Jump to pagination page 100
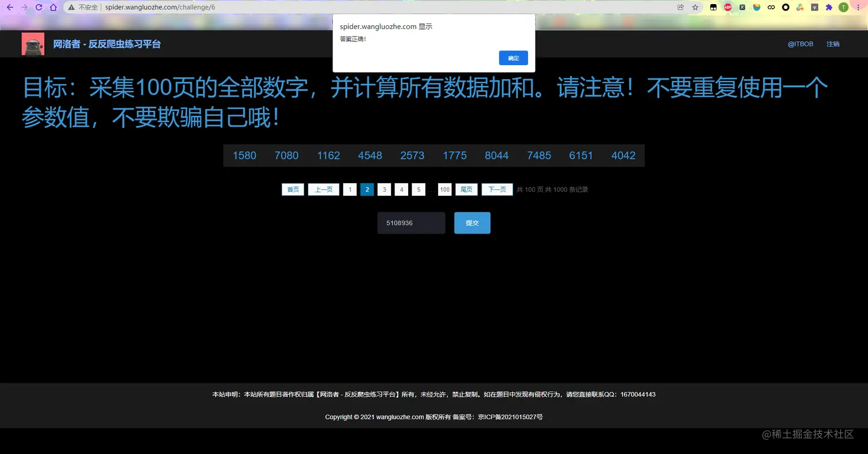868x454 pixels. click(445, 189)
